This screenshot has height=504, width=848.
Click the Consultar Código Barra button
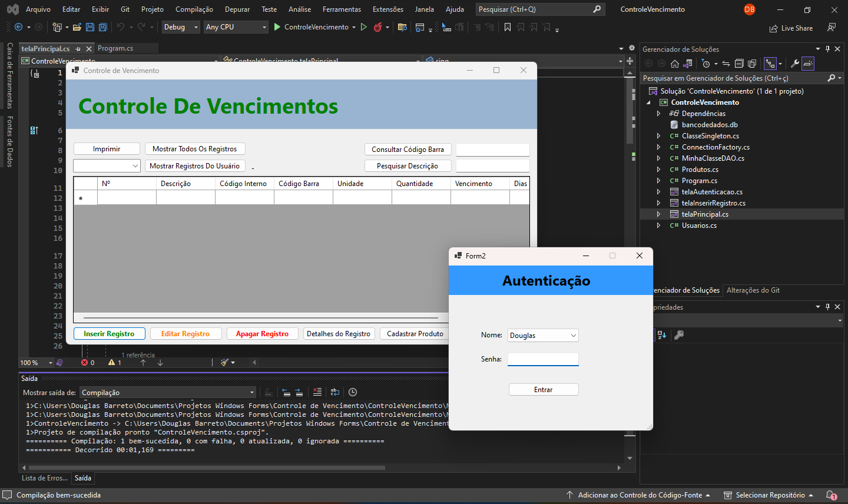[408, 150]
